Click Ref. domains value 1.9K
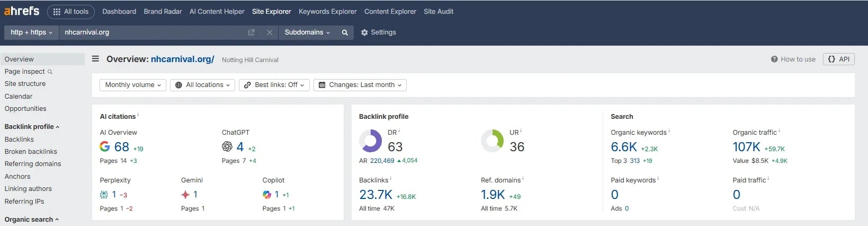Viewport: 868px width, 226px height. click(x=493, y=195)
